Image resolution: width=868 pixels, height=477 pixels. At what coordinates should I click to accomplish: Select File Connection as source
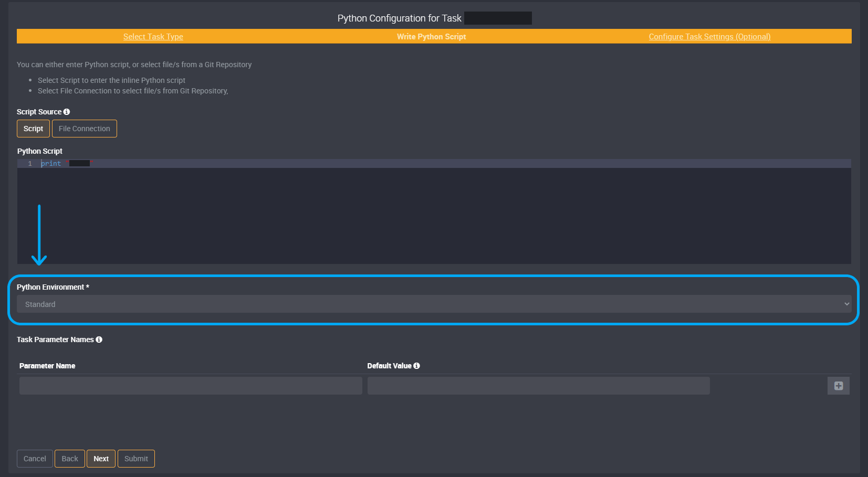pyautogui.click(x=85, y=129)
